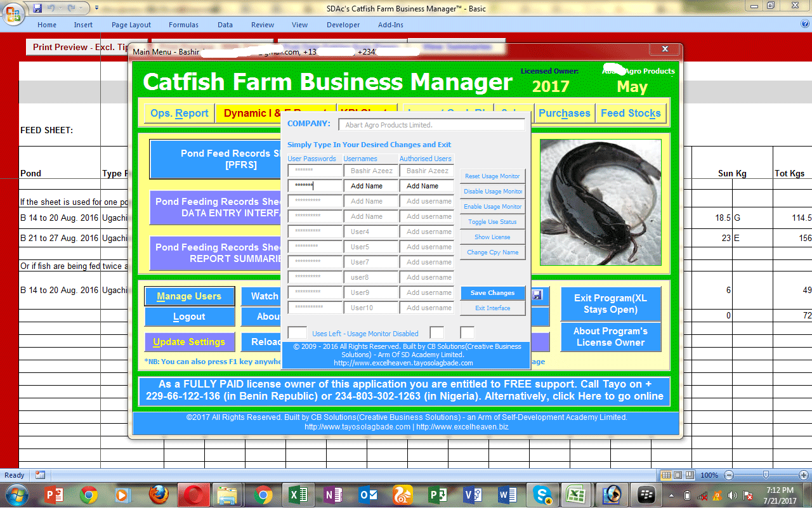
Task: Switch to Page Layout view icon
Action: pyautogui.click(x=678, y=475)
